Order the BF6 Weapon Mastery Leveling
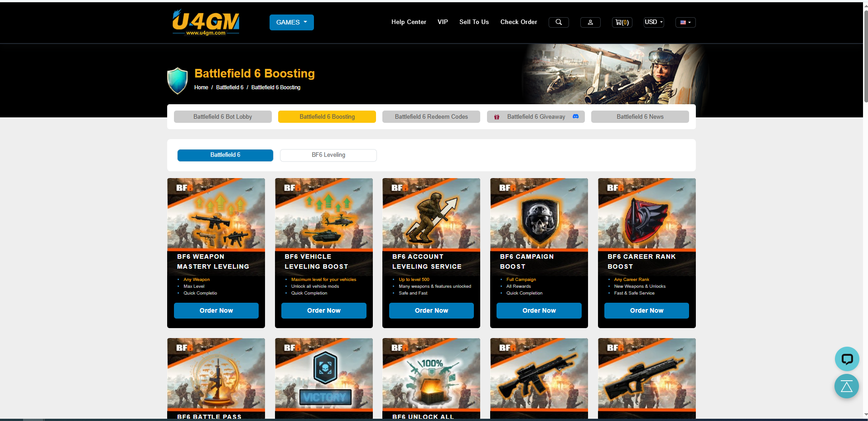 (x=216, y=310)
